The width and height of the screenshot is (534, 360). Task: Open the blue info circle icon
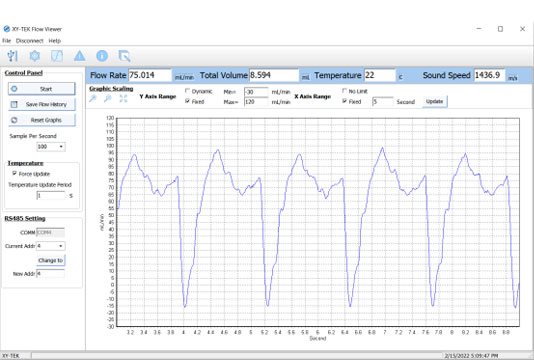pos(102,56)
